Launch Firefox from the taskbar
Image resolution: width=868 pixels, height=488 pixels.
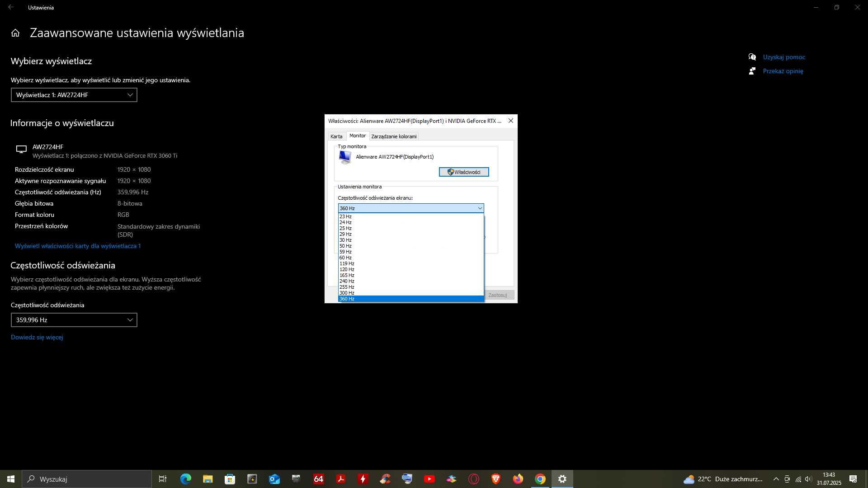(x=518, y=479)
